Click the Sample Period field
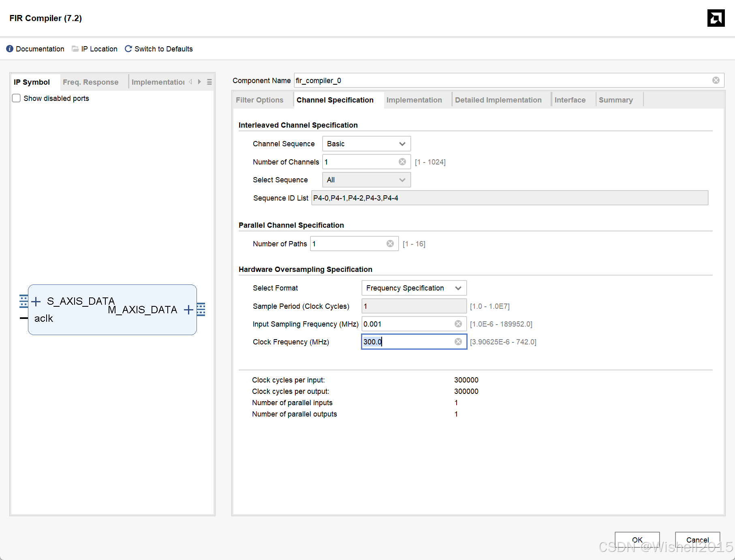The image size is (735, 560). tap(414, 306)
